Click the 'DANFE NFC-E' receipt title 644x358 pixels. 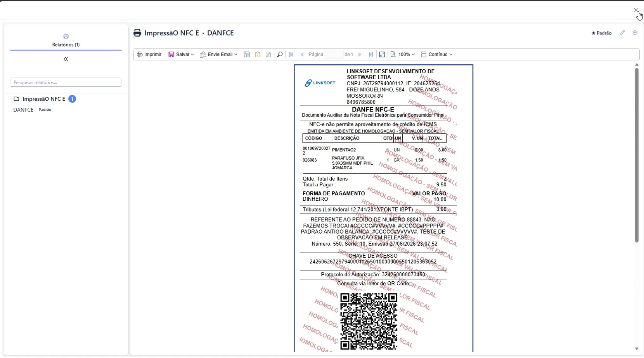[x=373, y=110]
